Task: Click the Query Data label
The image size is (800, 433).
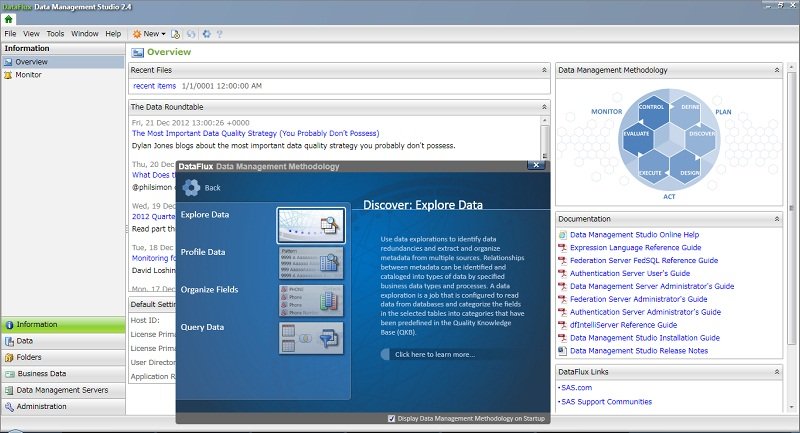Action: coord(202,327)
